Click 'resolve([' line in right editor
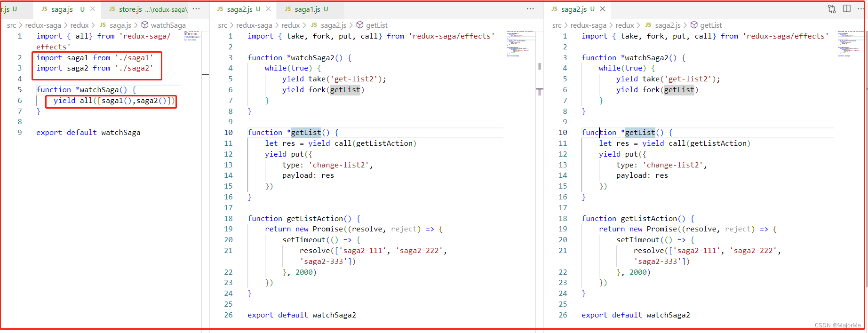Viewport: 868px width, 333px height. pos(707,251)
